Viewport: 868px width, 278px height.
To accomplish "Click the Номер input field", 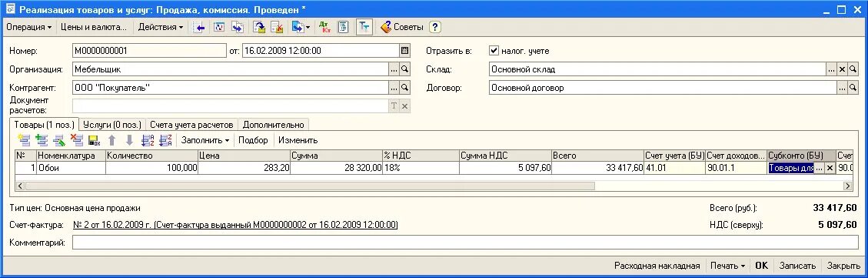I will 149,51.
